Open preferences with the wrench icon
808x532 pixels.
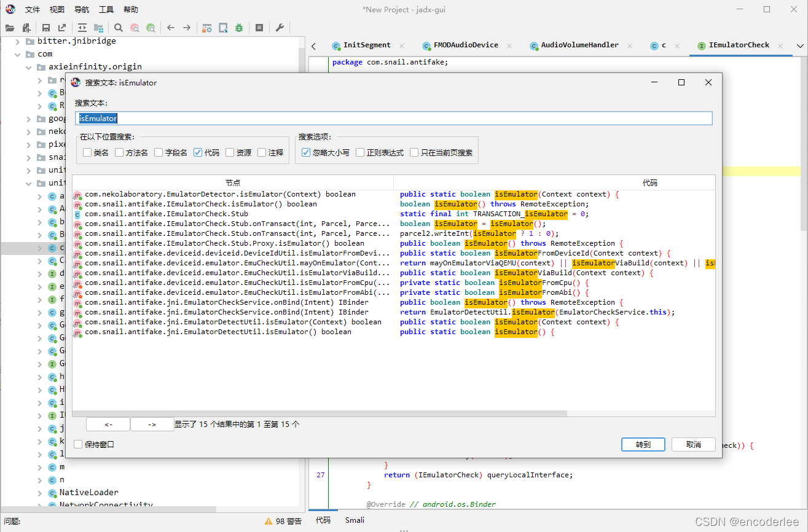[x=279, y=28]
